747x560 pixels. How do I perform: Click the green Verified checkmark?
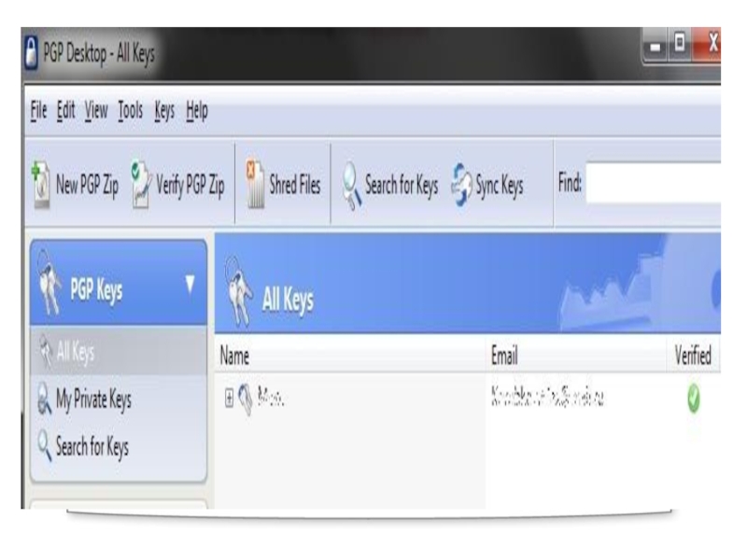pos(694,399)
